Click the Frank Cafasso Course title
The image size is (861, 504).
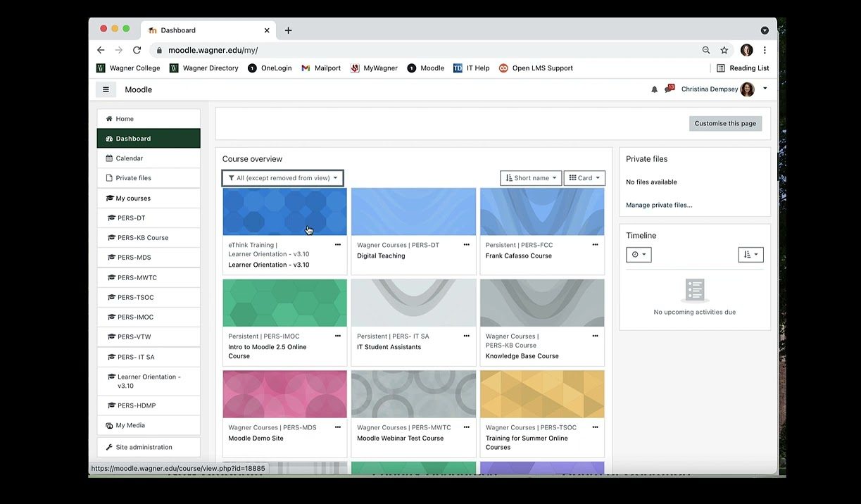[518, 256]
